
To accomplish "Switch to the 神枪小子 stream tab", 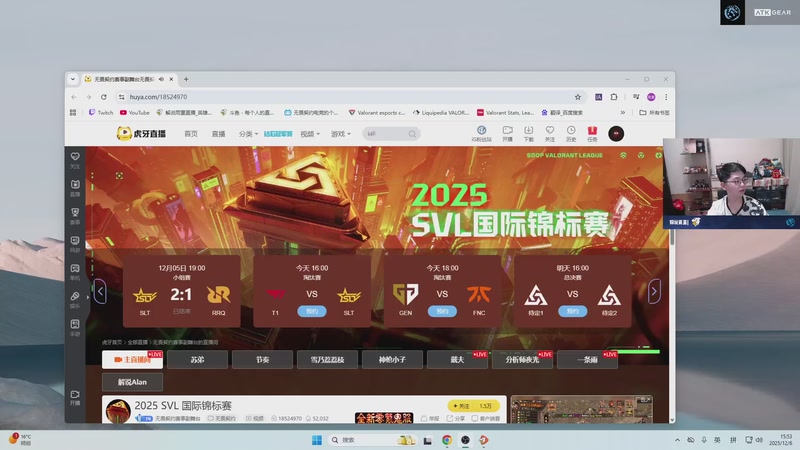I will coord(392,360).
